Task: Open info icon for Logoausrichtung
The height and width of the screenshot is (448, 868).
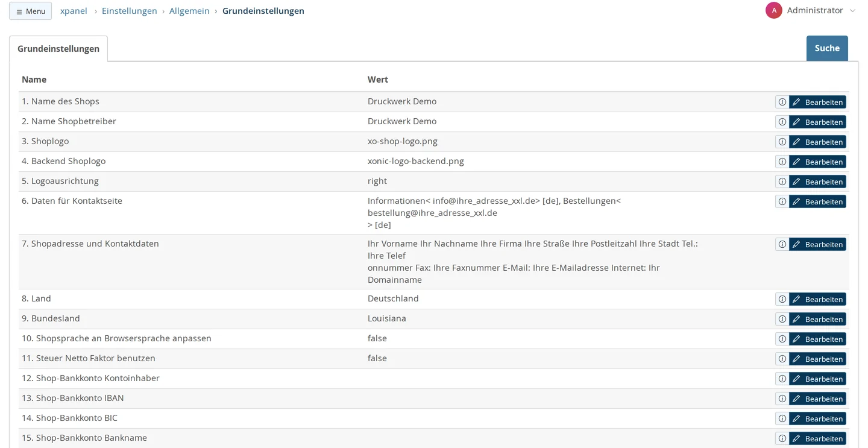Action: 782,181
